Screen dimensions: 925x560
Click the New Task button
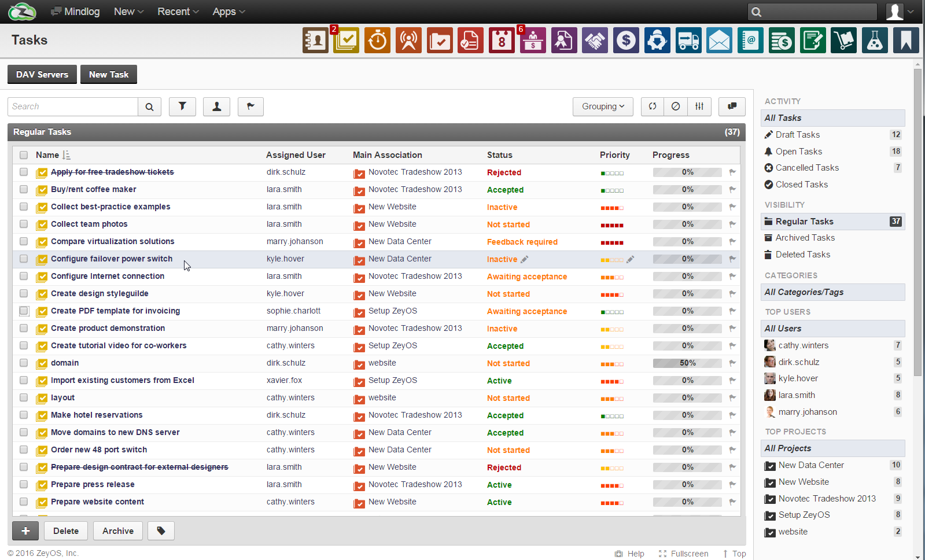(x=109, y=75)
